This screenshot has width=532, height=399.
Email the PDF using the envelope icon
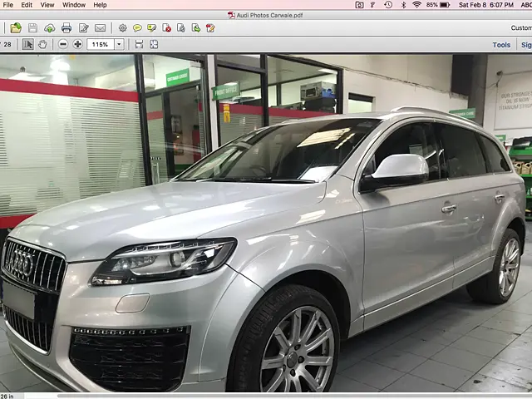(100, 27)
